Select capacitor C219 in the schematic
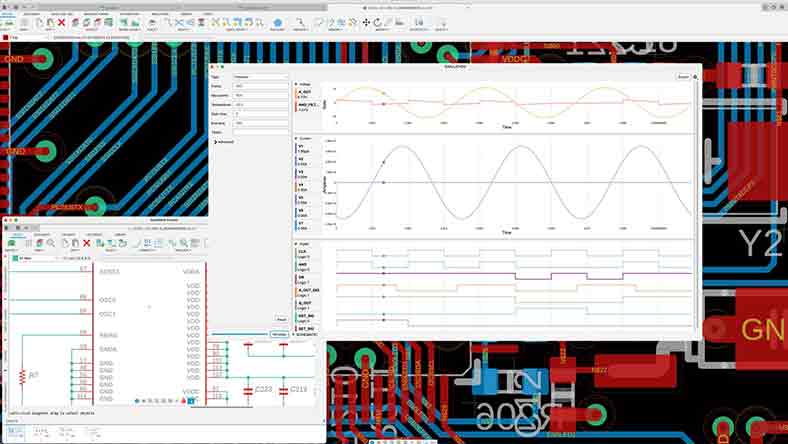Image resolution: width=788 pixels, height=444 pixels. click(x=283, y=390)
